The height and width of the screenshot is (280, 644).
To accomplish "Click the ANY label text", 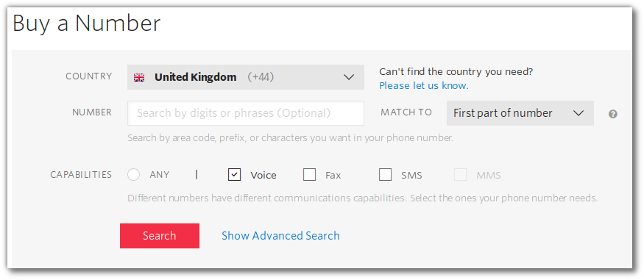I will [x=160, y=175].
